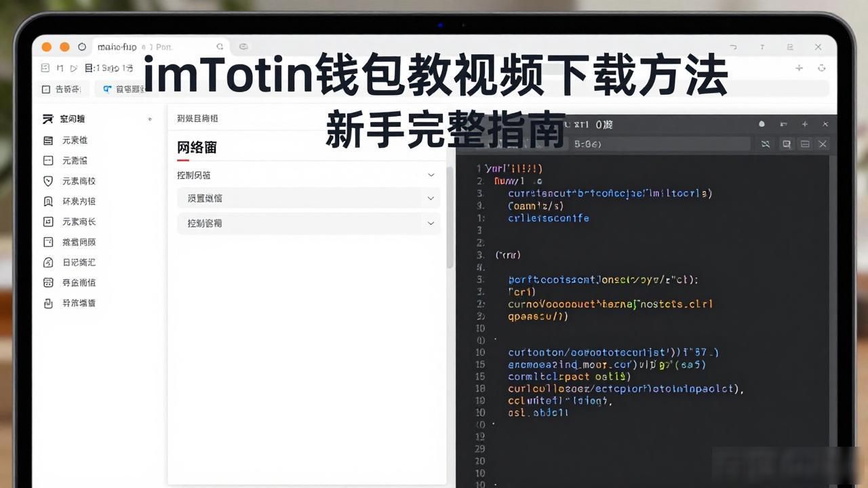The width and height of the screenshot is (868, 488).
Task: Close the editor search bar
Action: click(x=823, y=144)
